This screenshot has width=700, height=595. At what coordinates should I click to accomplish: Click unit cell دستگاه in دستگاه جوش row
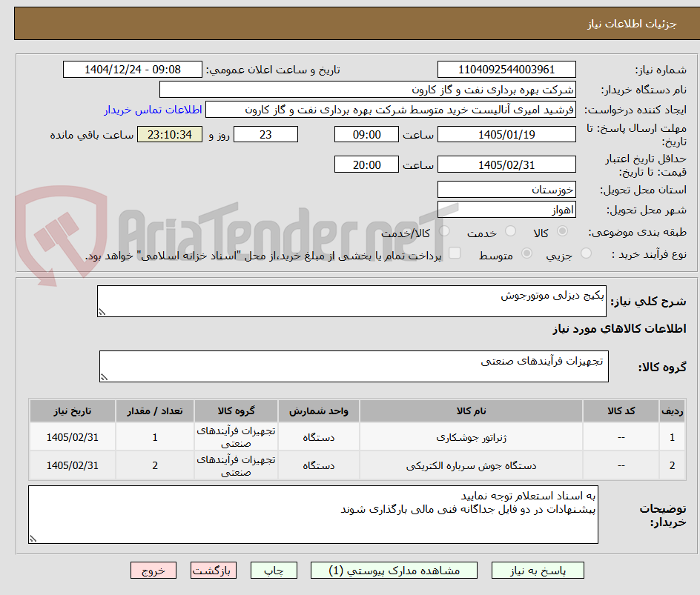tap(319, 465)
